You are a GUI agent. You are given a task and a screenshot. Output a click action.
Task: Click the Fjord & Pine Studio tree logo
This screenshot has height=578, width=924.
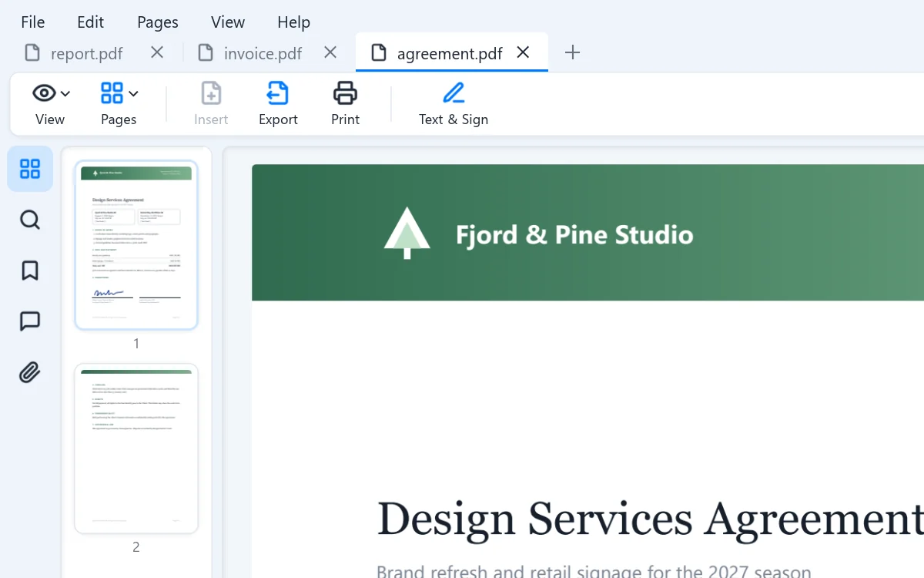coord(407,233)
